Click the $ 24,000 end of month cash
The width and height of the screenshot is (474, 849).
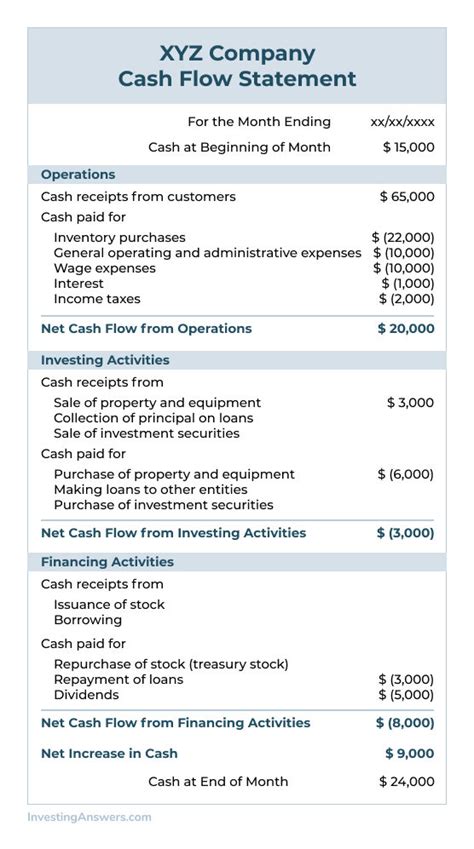tap(407, 781)
